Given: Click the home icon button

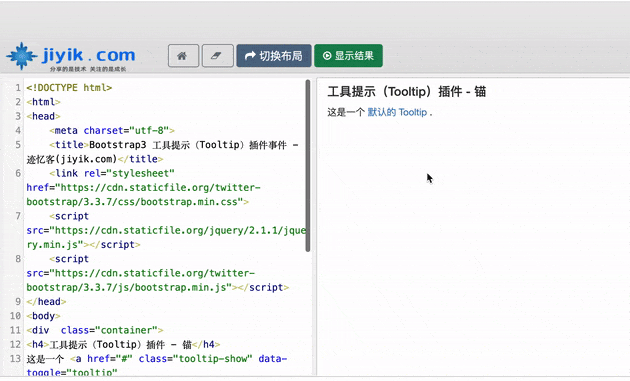Looking at the screenshot, I should 183,55.
